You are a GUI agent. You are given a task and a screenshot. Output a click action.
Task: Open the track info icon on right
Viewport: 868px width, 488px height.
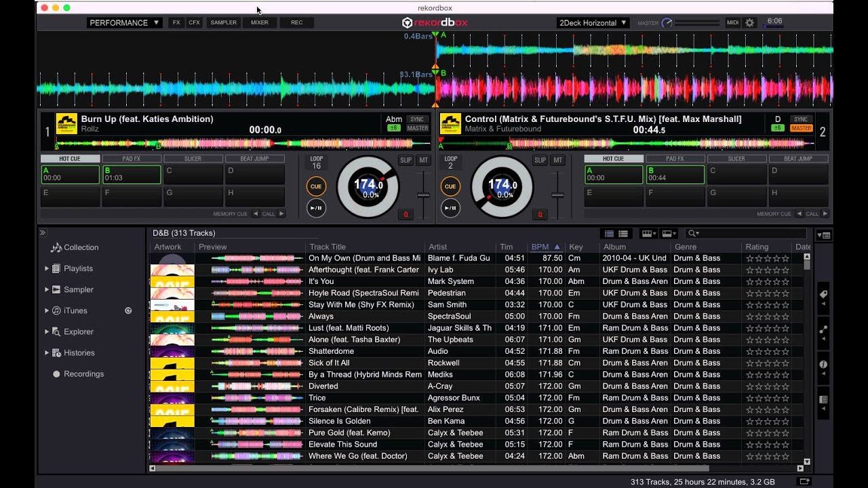[x=823, y=365]
